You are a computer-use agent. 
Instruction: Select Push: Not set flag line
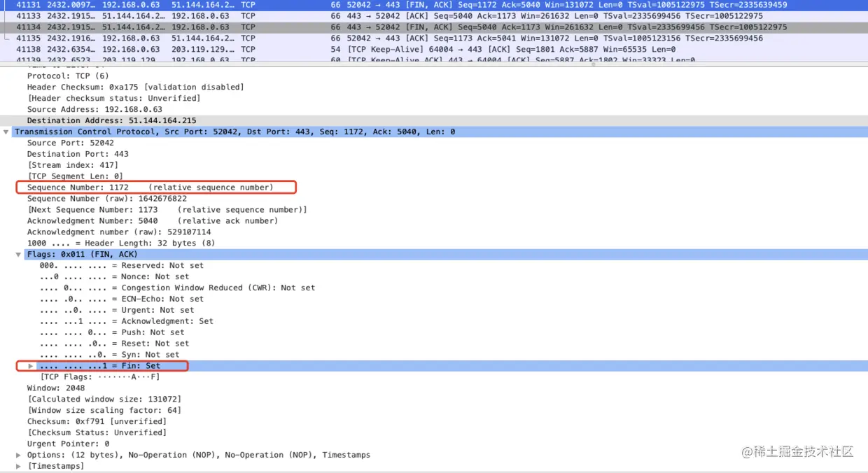111,333
